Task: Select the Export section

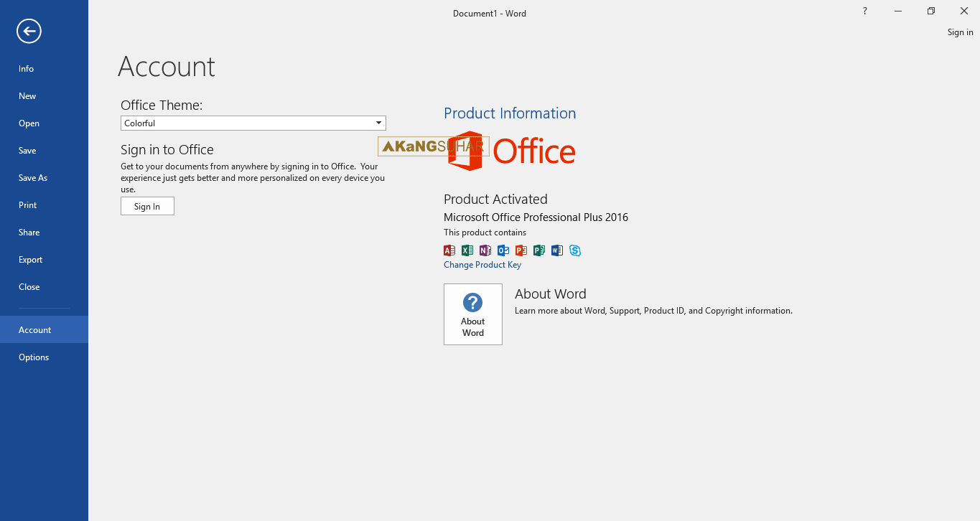Action: click(x=30, y=259)
